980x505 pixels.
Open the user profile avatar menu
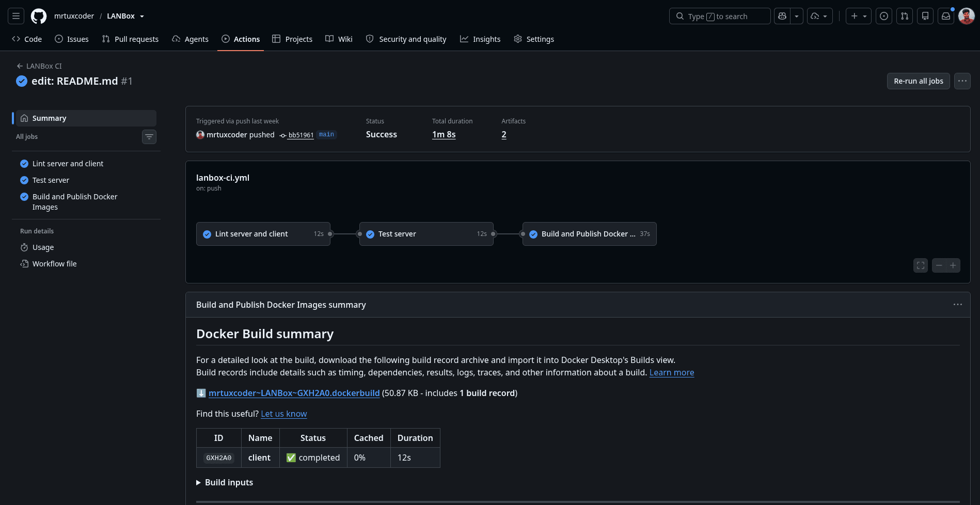click(967, 16)
